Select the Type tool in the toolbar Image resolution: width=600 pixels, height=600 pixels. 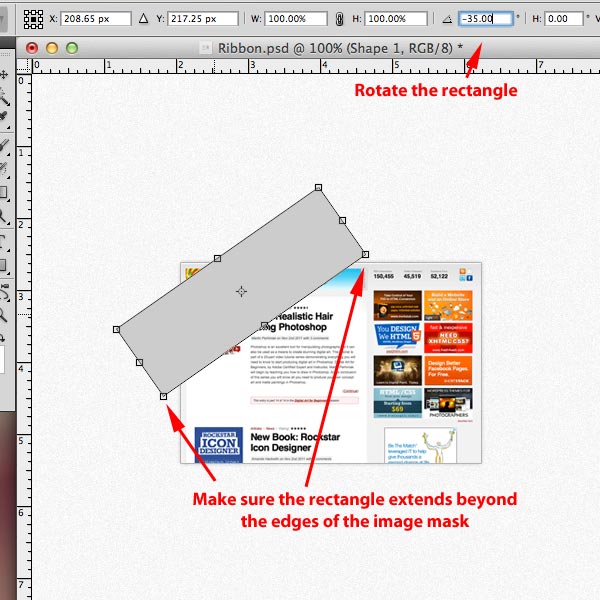pos(4,242)
